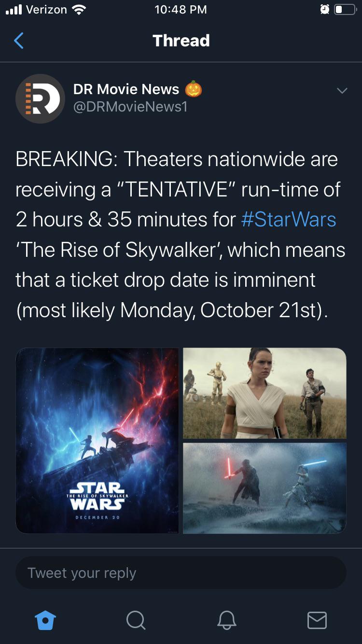Viewport: 362px width, 644px height.
Task: Open the Rey in field photo
Action: [265, 393]
